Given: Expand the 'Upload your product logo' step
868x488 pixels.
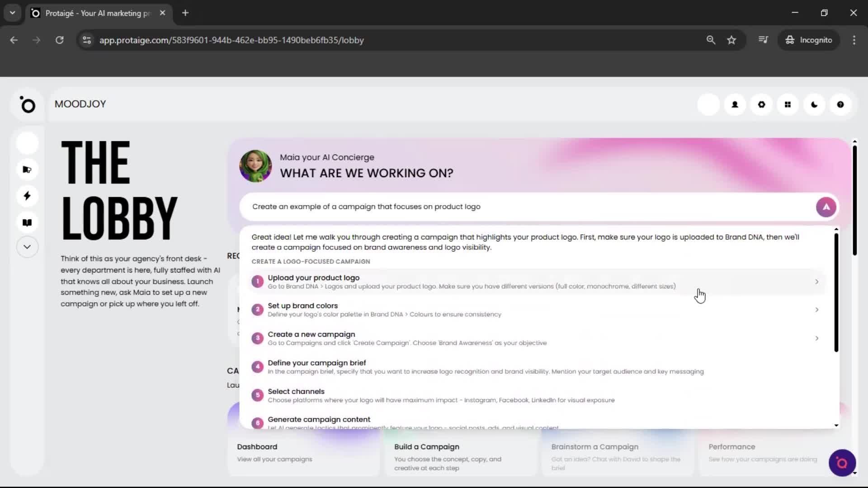Looking at the screenshot, I should click(x=816, y=282).
